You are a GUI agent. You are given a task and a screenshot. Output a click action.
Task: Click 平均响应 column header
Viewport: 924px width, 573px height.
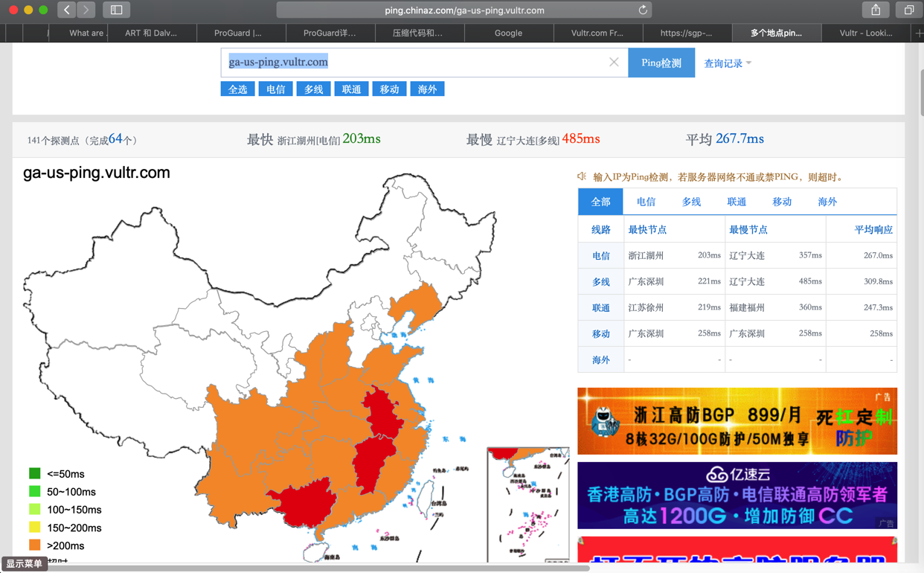873,229
